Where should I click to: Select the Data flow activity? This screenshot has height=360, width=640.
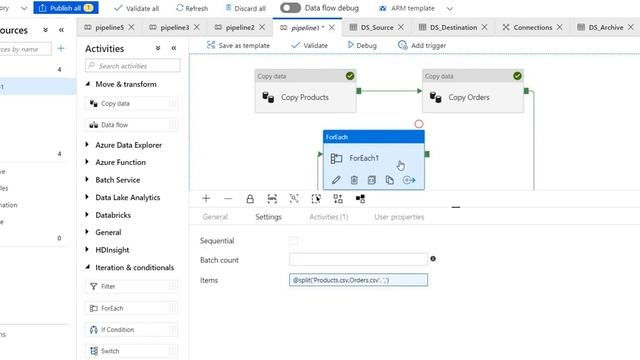[131, 125]
